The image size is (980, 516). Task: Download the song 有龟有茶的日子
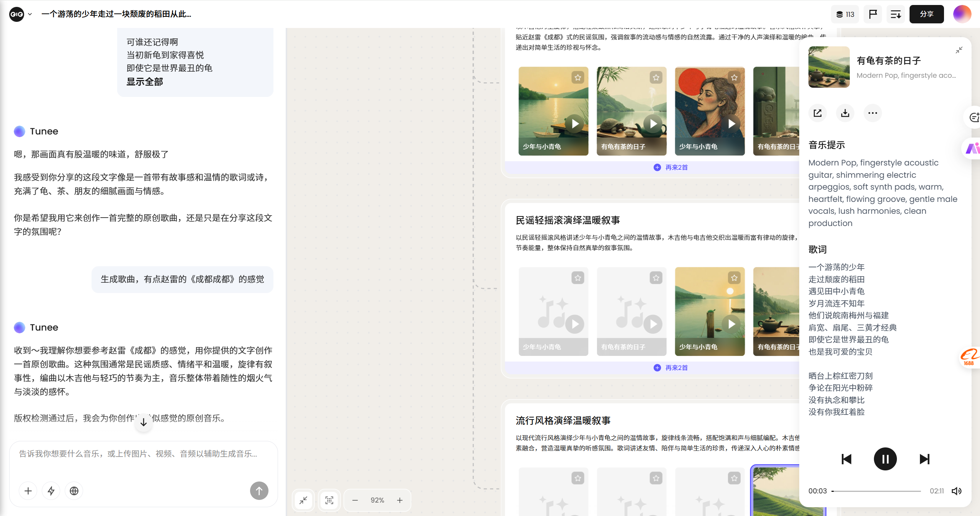845,113
